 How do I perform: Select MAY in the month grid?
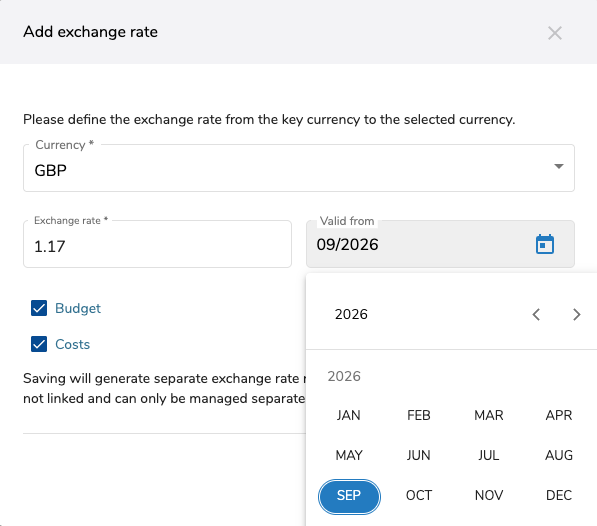[x=349, y=455]
